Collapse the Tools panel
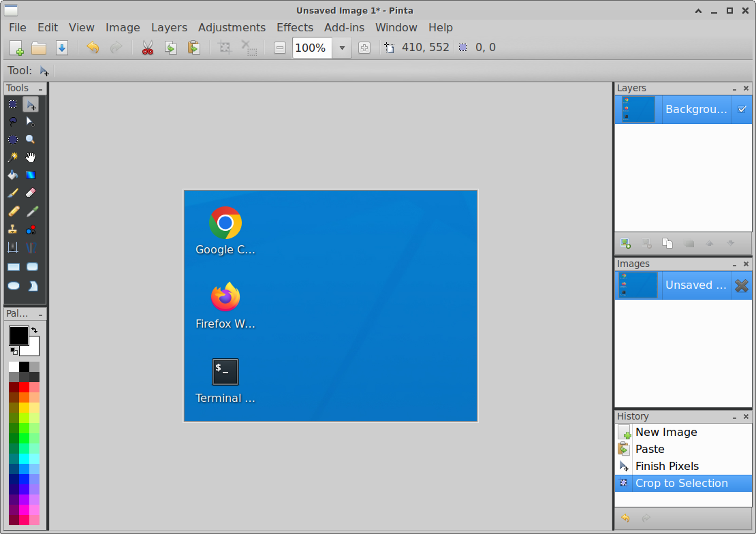Image resolution: width=756 pixels, height=534 pixels. 40,89
